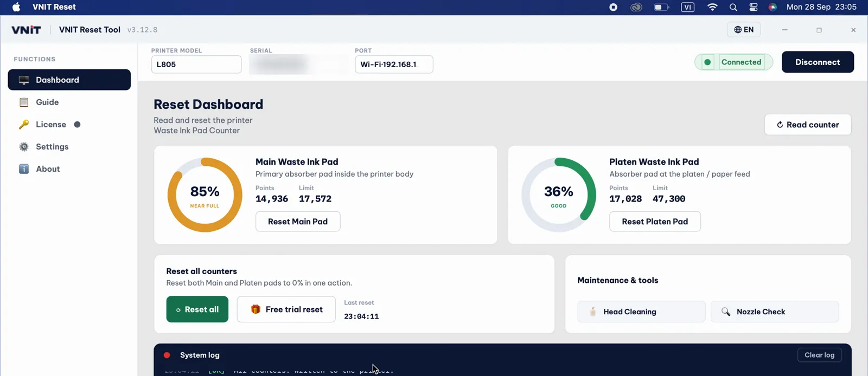The height and width of the screenshot is (376, 868).
Task: Maximize the VNIT Reset Tool window
Action: click(x=819, y=30)
